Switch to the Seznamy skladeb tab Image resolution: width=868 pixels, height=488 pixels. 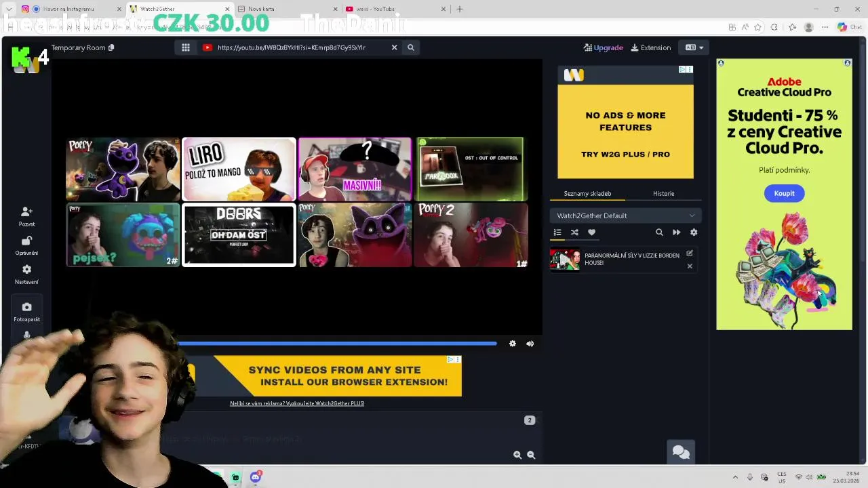coord(587,194)
